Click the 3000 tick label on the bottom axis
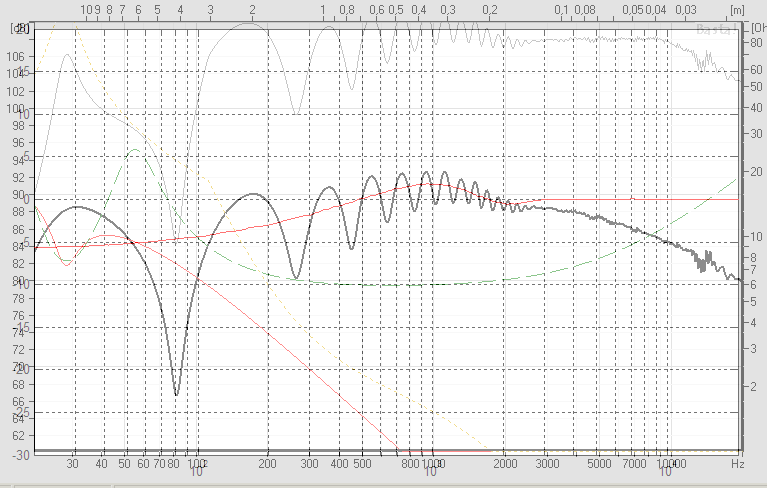 546,465
